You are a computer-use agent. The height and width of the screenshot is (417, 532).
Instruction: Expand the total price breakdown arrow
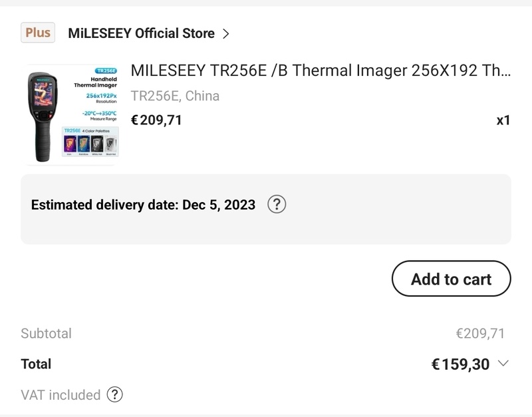pos(503,363)
